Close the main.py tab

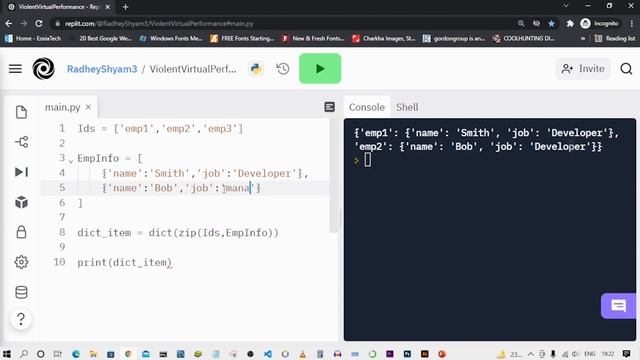[x=88, y=107]
